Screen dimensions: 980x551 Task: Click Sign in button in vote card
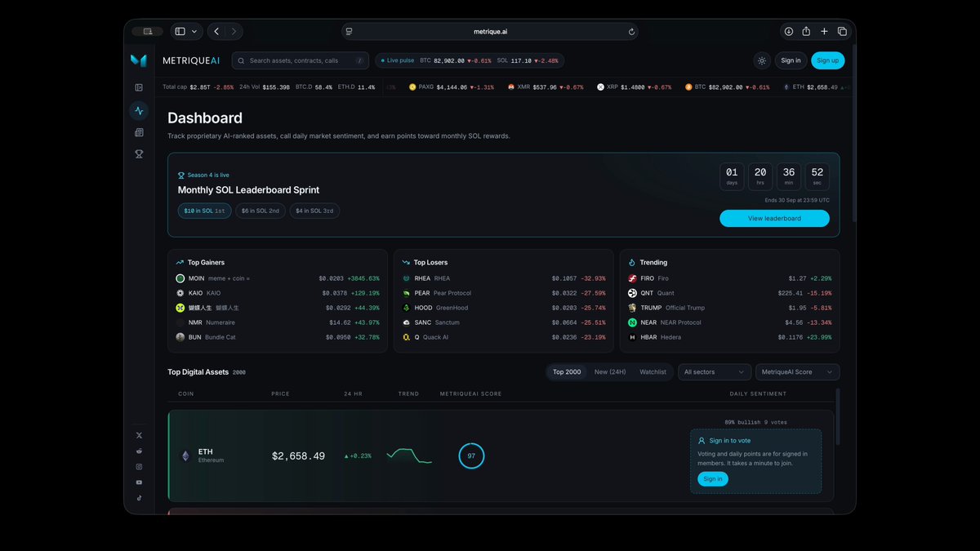tap(713, 479)
